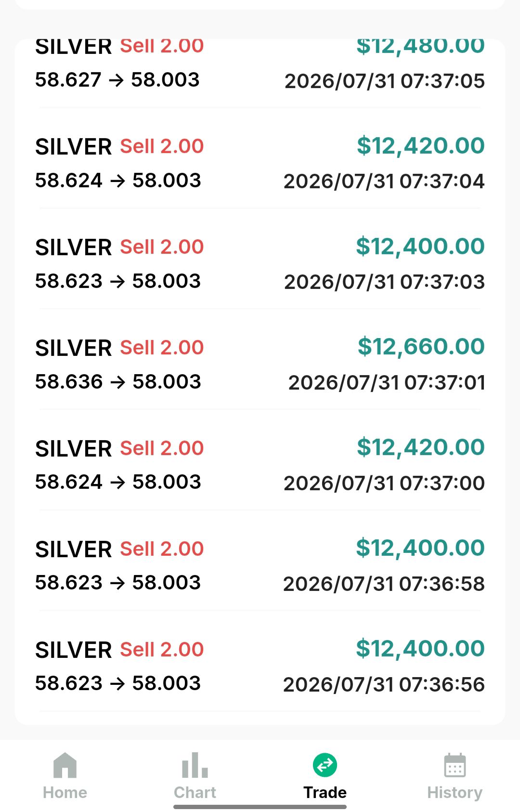
Task: Open the SILVER trade closed at 07:36:56
Action: [x=260, y=666]
